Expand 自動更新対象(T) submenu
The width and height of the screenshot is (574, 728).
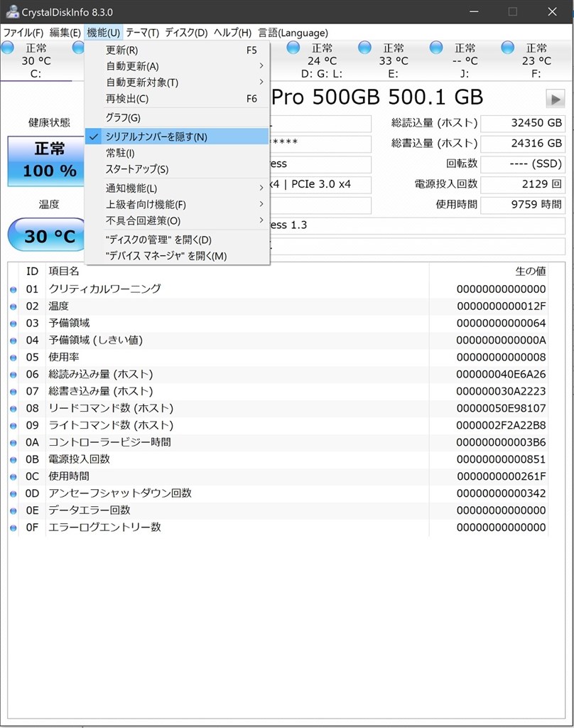(x=177, y=82)
